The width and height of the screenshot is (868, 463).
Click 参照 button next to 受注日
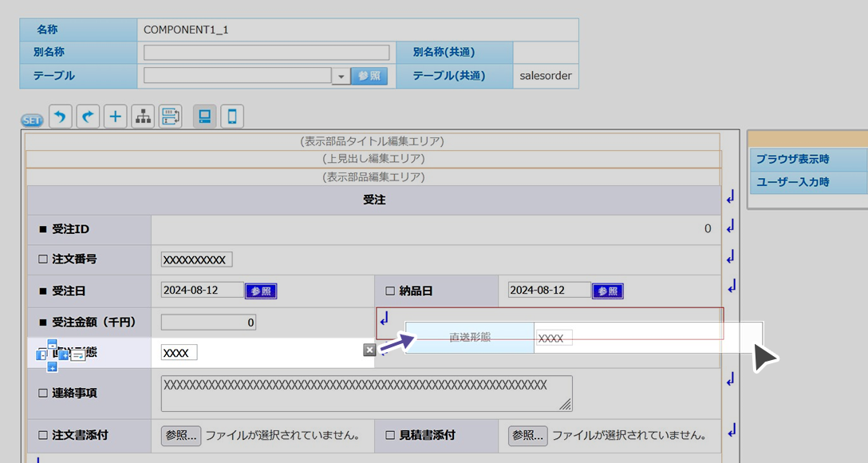(x=261, y=291)
